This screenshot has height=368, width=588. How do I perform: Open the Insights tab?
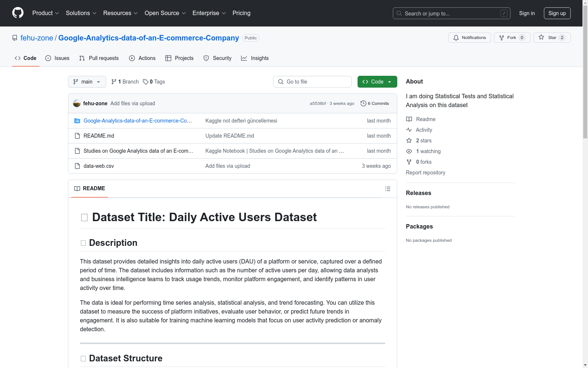click(255, 58)
